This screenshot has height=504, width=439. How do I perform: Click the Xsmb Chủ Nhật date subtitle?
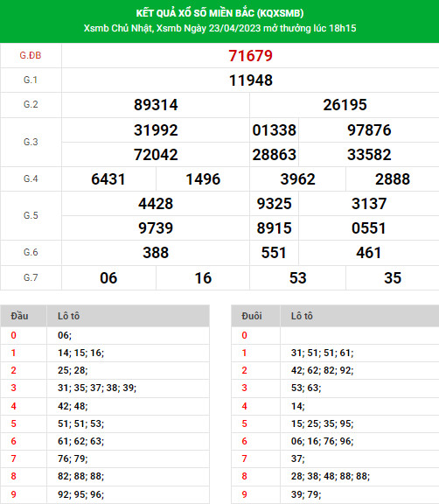[219, 28]
